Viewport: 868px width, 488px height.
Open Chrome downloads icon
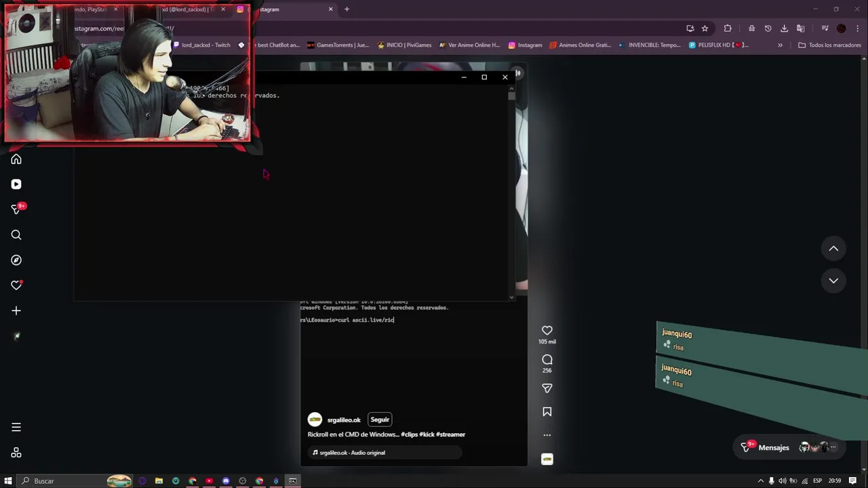pos(784,28)
